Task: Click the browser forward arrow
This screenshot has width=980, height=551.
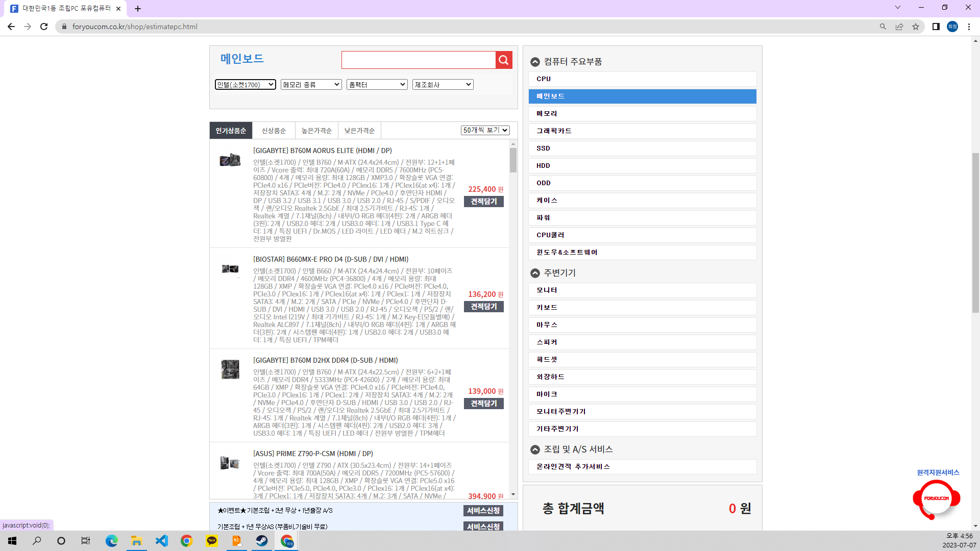Action: pyautogui.click(x=28, y=27)
